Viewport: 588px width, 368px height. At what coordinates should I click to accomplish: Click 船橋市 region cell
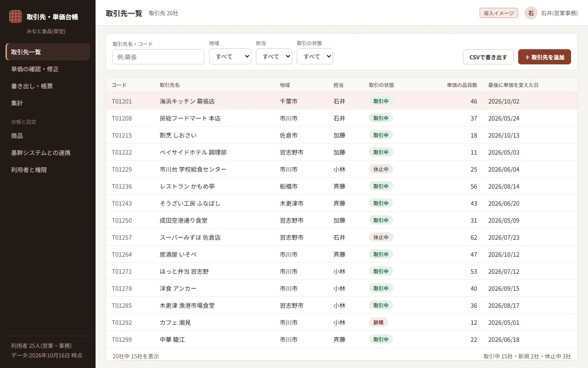pos(288,186)
